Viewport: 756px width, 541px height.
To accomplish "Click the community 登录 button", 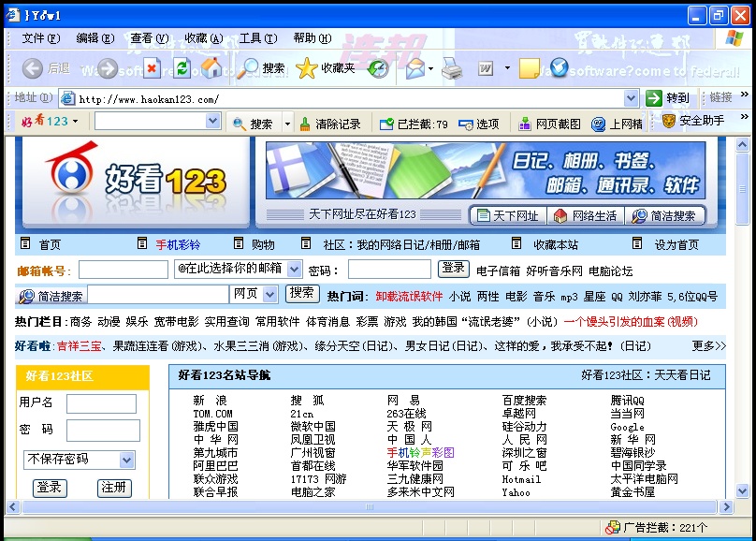I will 50,488.
